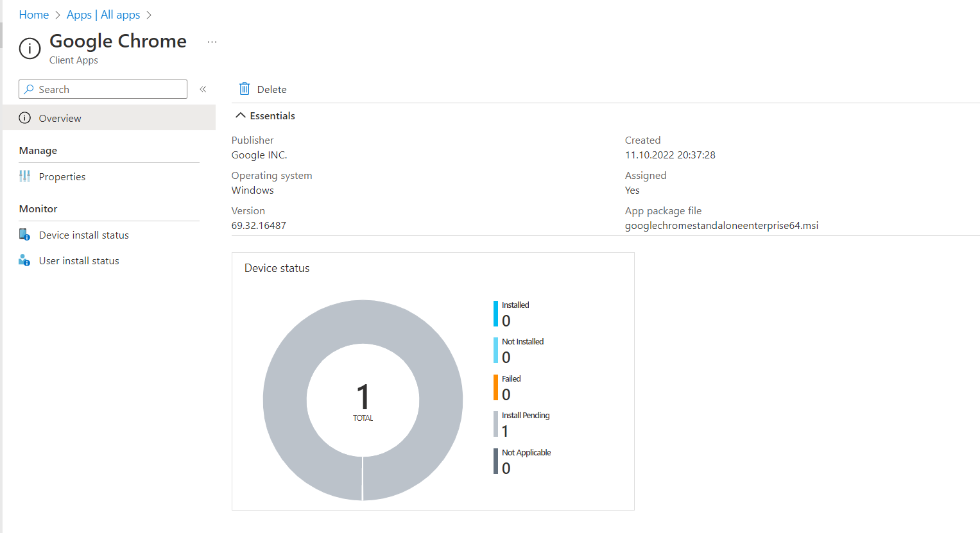Click the Properties sliders icon
Image resolution: width=980 pixels, height=533 pixels.
(x=25, y=176)
